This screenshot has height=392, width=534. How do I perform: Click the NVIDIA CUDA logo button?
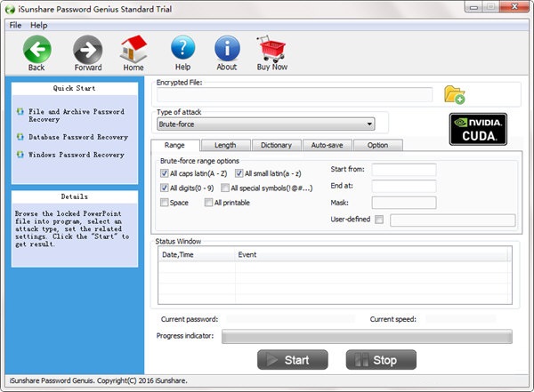(x=478, y=129)
